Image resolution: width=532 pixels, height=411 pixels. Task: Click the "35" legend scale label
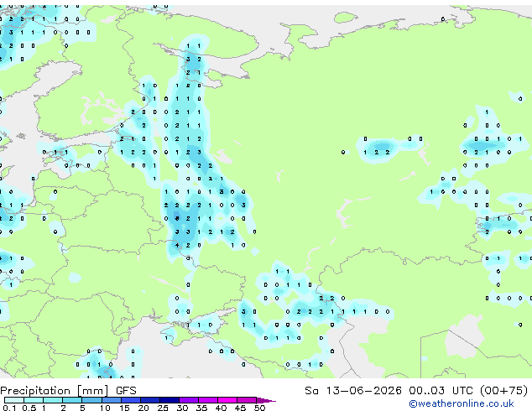pos(201,408)
